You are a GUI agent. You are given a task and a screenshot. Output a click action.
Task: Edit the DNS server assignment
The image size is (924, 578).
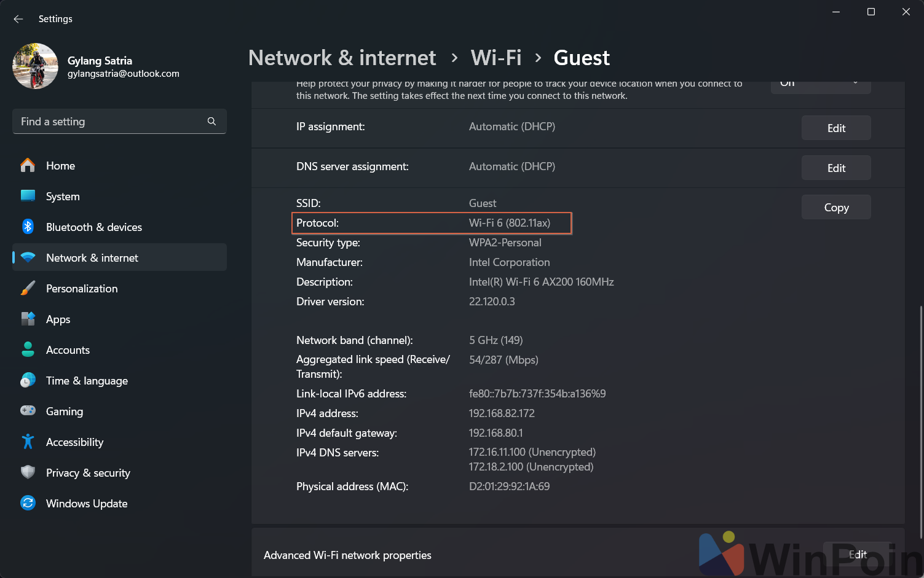pyautogui.click(x=836, y=168)
